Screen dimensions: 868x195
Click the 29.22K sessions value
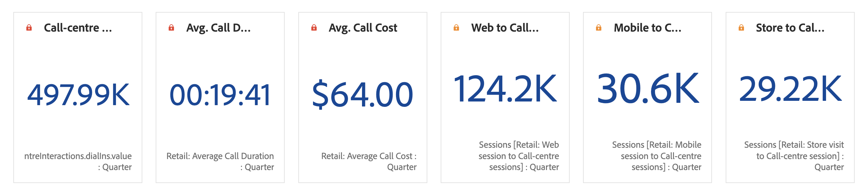coord(790,89)
